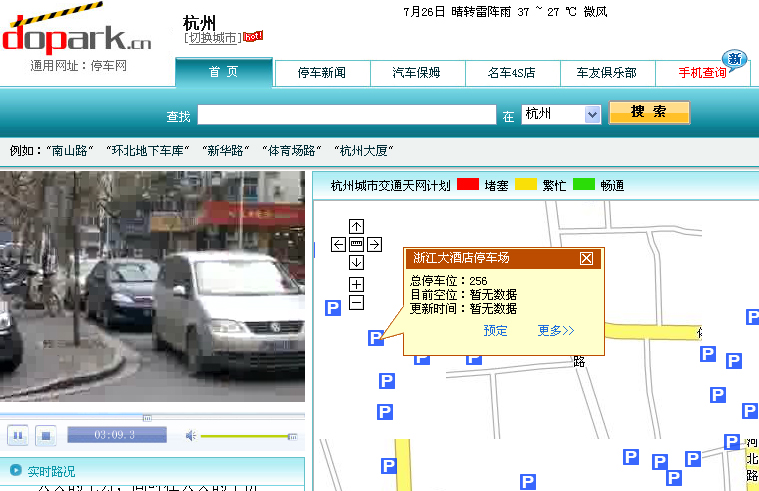Close the 浙江大酒店停车场 popup
Viewport: 759px width, 491px height.
(x=586, y=259)
